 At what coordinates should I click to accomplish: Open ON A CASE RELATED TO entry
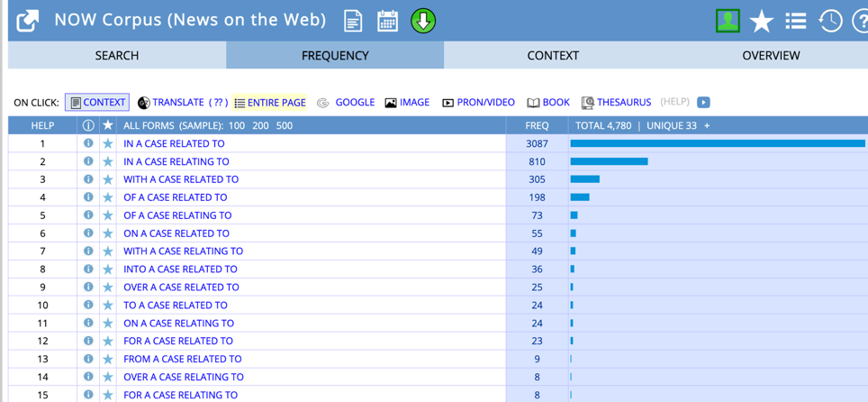tap(176, 233)
